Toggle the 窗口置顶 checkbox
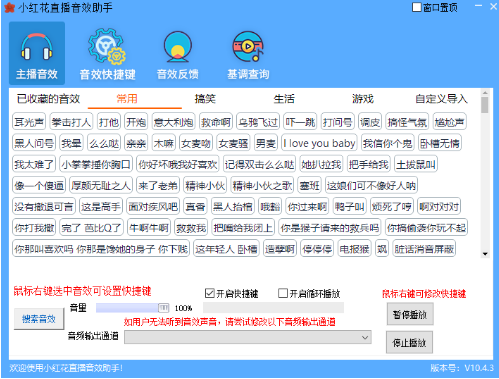This screenshot has width=499, height=379. pyautogui.click(x=417, y=7)
